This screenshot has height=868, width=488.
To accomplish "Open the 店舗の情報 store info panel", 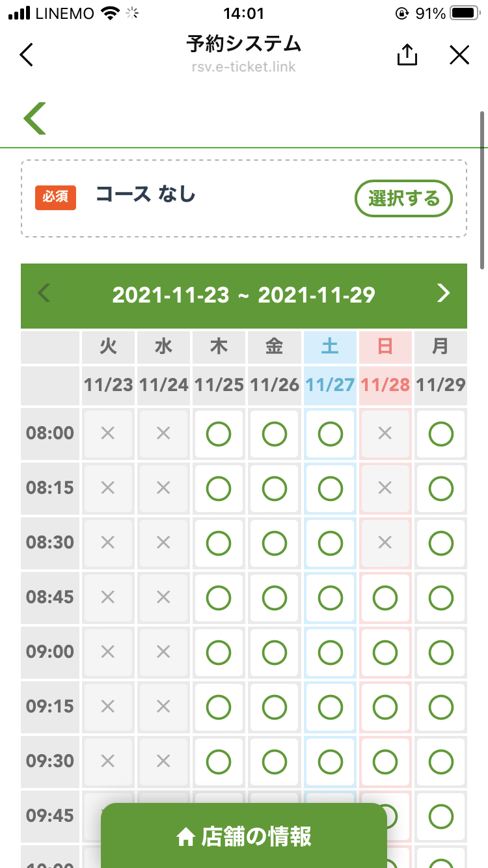I will click(x=244, y=837).
